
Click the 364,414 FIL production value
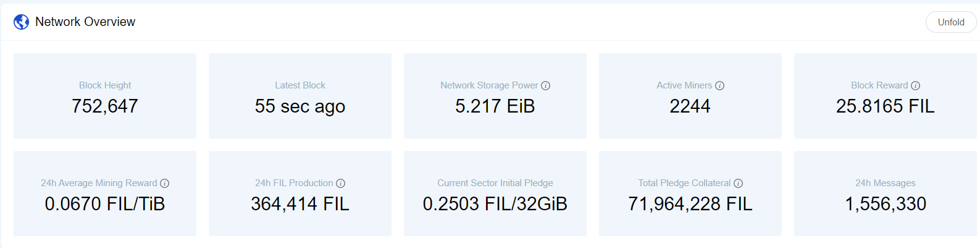300,204
